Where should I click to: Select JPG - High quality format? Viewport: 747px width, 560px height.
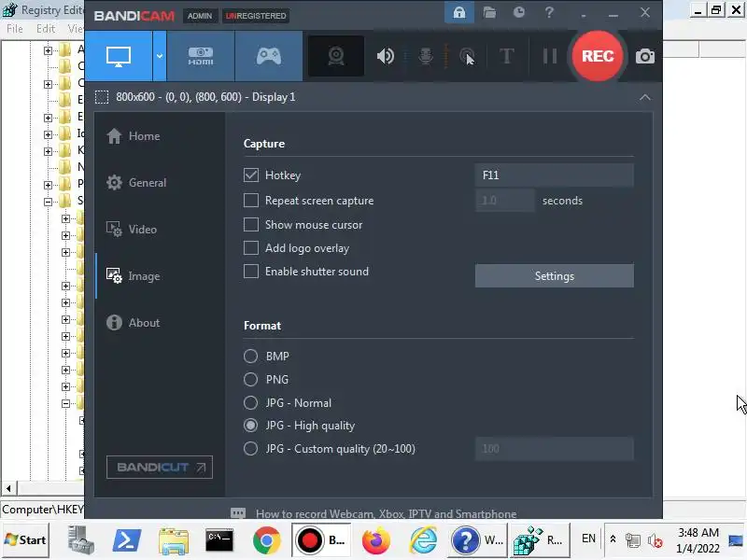[250, 426]
